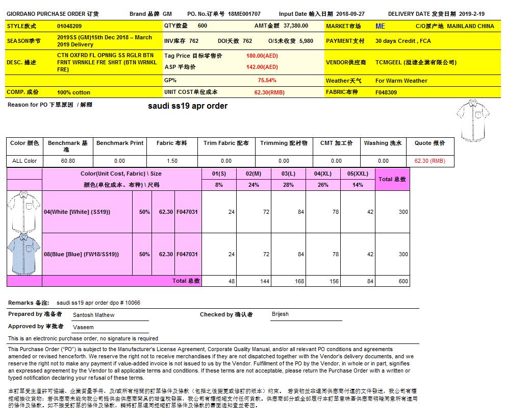Click the checker name Brijesh
The height and width of the screenshot is (420, 505).
281,314
